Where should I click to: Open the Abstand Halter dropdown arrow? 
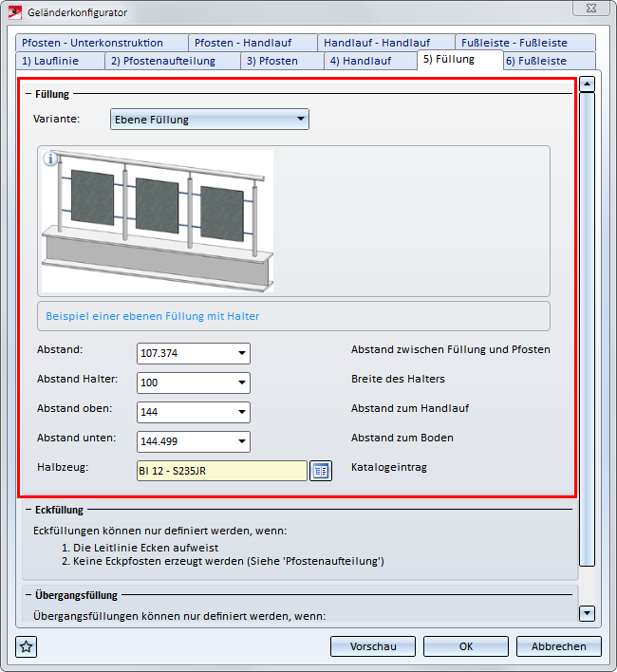[x=242, y=383]
